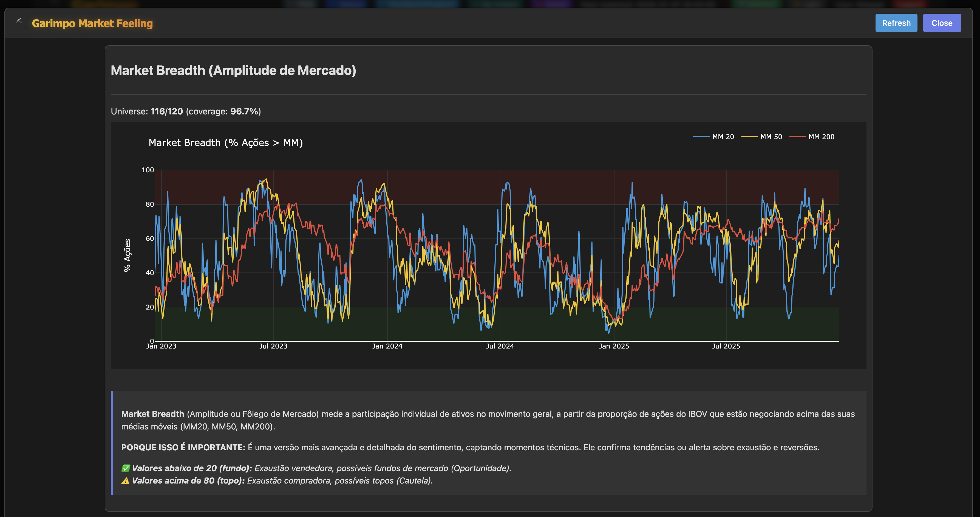Click the Garimpo Market Feeling title
The image size is (980, 517).
[x=92, y=23]
